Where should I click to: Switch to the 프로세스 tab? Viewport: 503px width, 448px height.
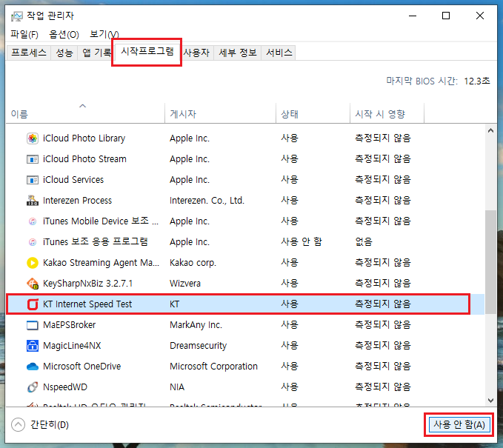click(x=29, y=53)
